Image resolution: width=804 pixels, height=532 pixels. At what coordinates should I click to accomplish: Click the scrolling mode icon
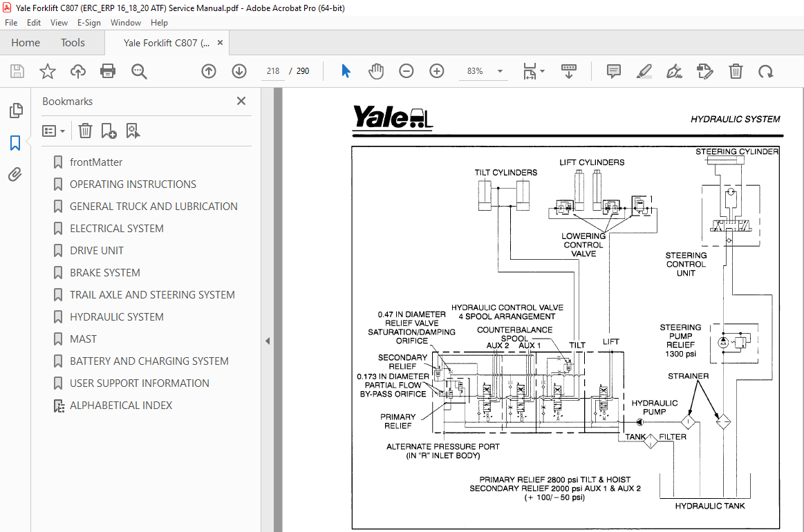click(x=569, y=71)
